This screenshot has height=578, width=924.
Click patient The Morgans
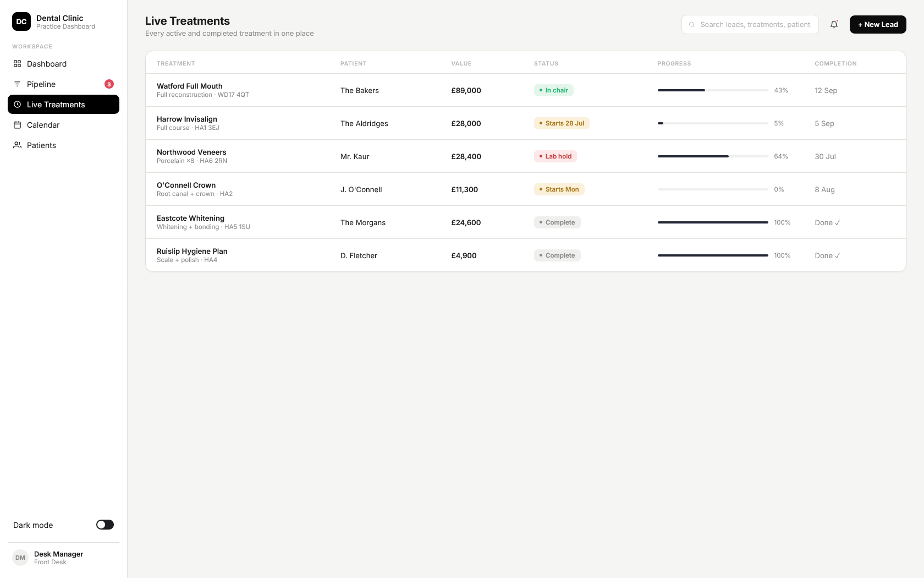[363, 222]
